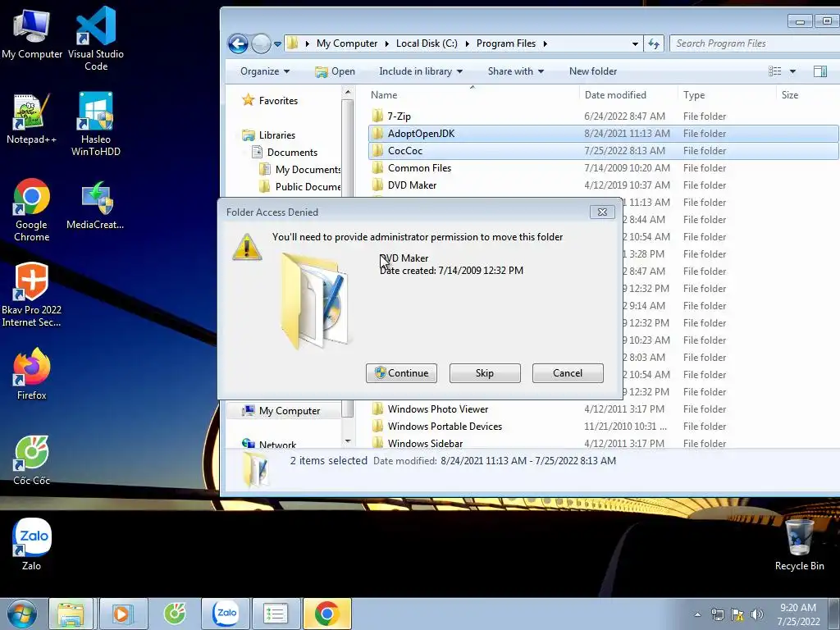The width and height of the screenshot is (840, 630).
Task: Open the Recycle Bin
Action: tap(799, 546)
